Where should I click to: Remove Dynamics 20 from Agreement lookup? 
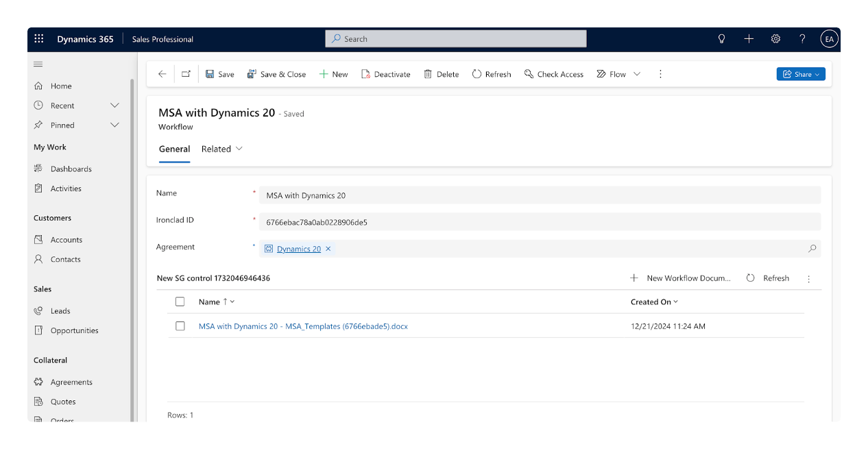[x=328, y=249]
